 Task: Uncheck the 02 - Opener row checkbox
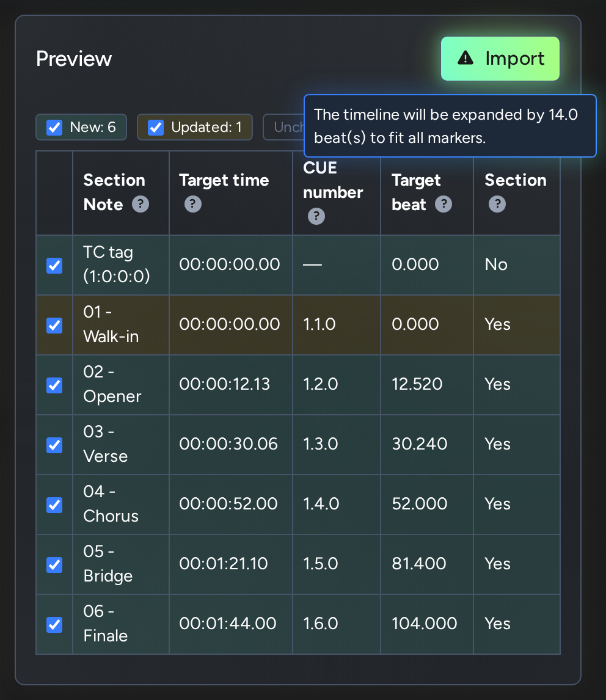click(x=54, y=385)
